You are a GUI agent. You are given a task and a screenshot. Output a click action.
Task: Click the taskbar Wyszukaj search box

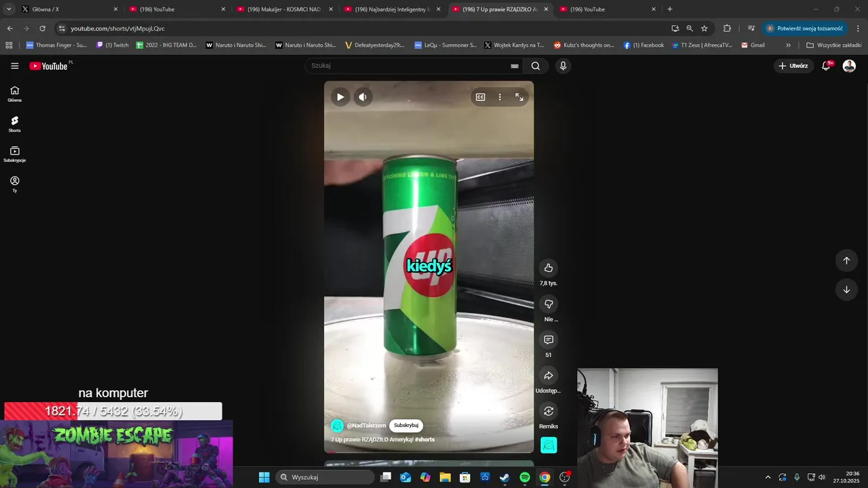click(x=325, y=477)
